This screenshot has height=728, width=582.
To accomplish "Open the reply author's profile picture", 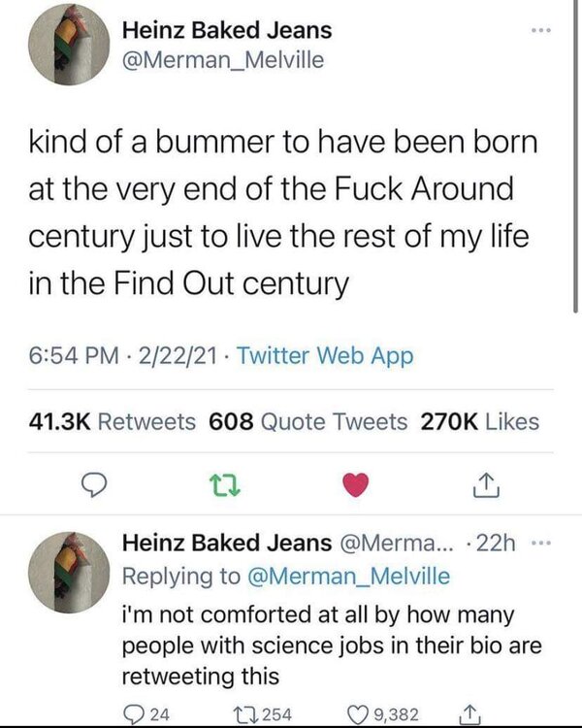I will coord(68,573).
